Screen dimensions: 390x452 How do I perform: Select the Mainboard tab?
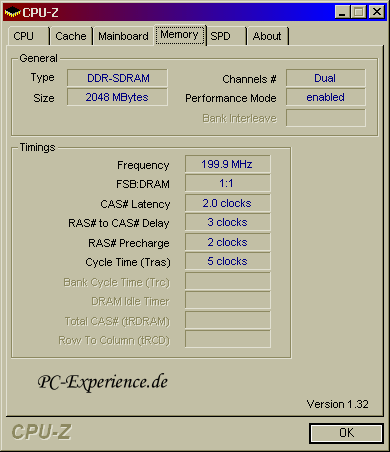123,36
